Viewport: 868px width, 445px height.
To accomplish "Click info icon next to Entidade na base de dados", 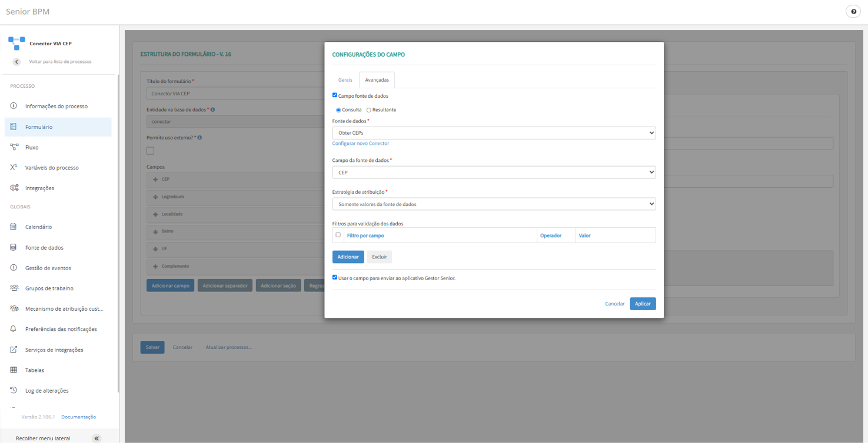I will 212,109.
